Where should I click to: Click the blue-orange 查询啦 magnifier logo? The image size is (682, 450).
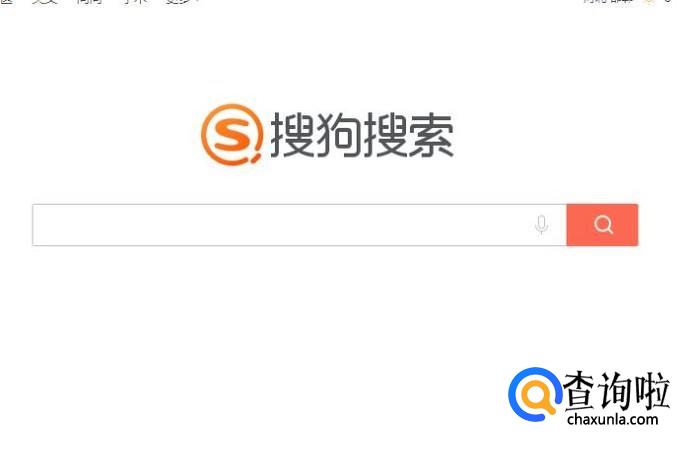click(x=535, y=395)
